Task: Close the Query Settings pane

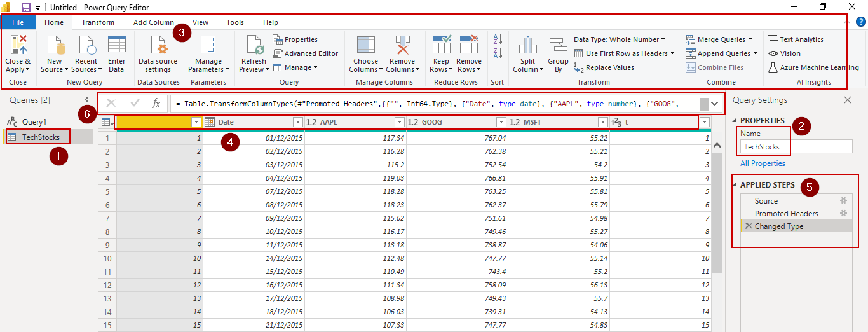Action: 847,100
